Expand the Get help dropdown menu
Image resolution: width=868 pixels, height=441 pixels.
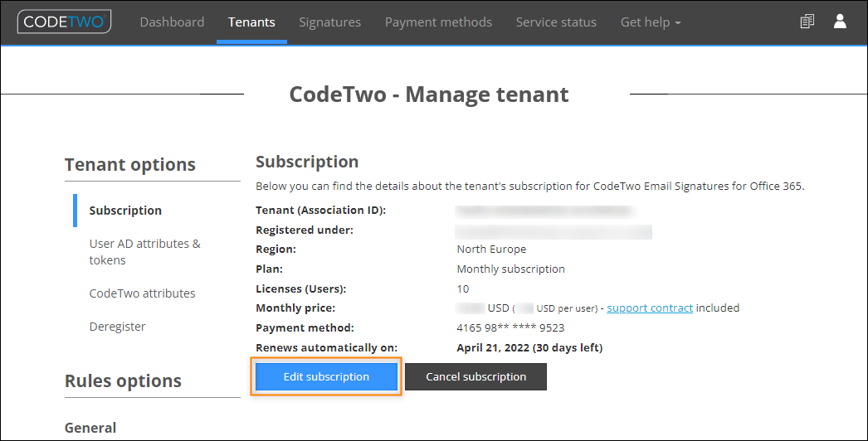pos(651,22)
